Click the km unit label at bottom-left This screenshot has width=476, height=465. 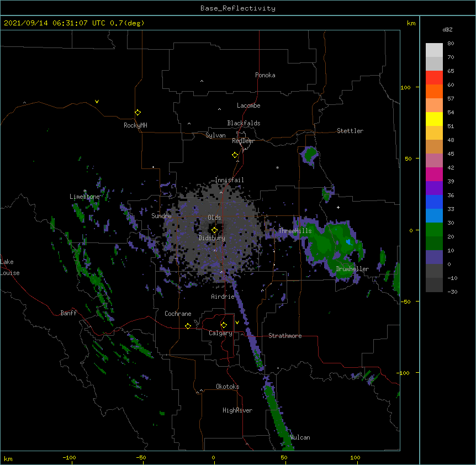point(8,458)
